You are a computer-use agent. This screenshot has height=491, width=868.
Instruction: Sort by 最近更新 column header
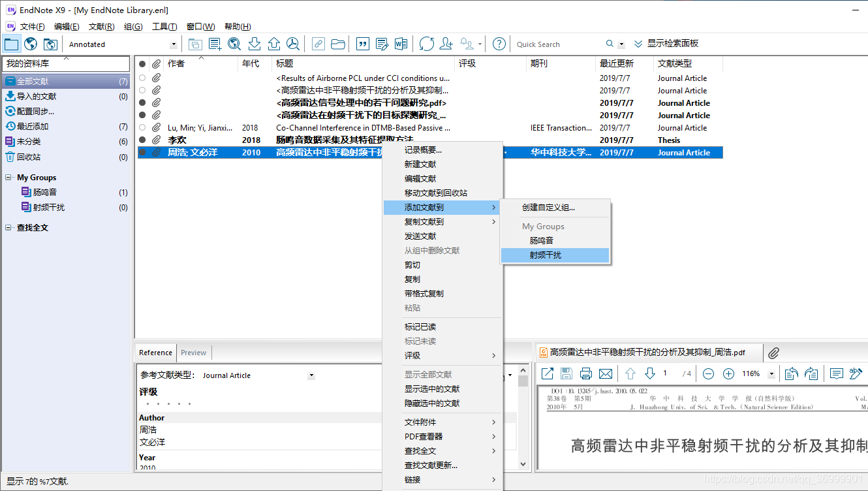pyautogui.click(x=625, y=63)
